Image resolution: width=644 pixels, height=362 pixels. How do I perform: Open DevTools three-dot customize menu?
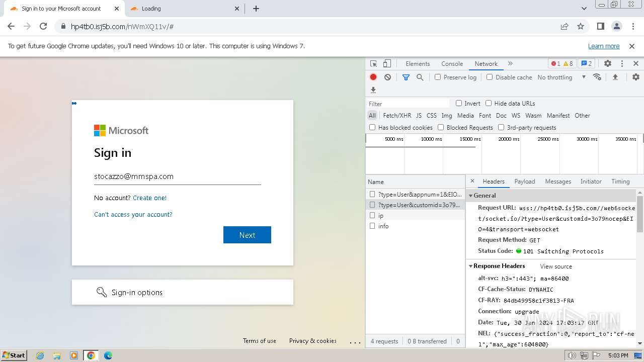(x=622, y=64)
